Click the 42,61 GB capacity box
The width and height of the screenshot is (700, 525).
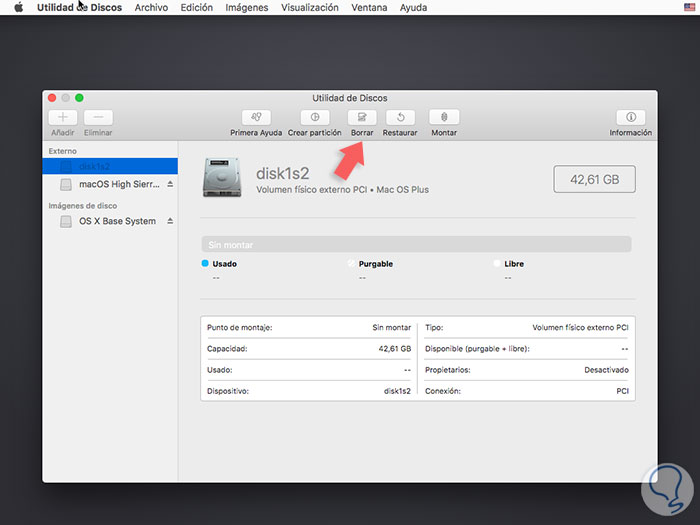coord(595,179)
